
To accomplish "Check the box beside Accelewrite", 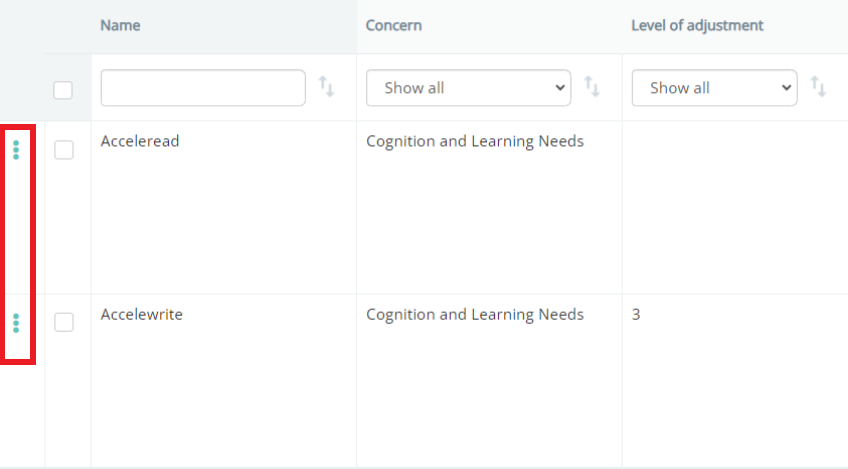I will pyautogui.click(x=64, y=322).
